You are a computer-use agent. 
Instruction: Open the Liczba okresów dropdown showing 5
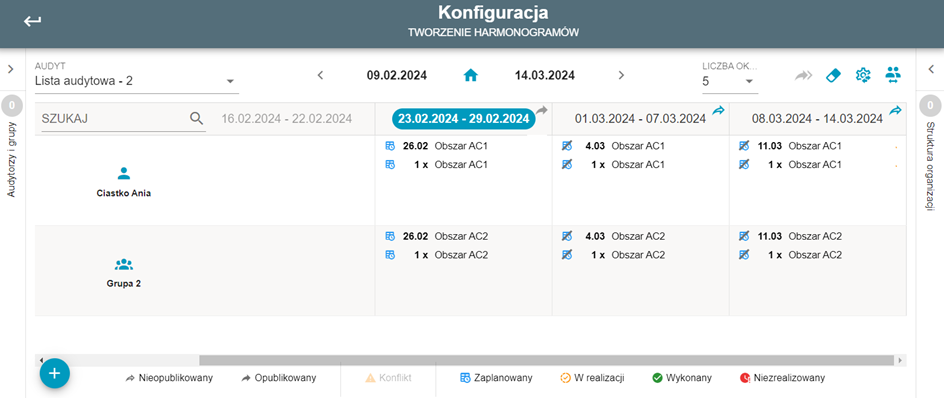click(x=730, y=81)
